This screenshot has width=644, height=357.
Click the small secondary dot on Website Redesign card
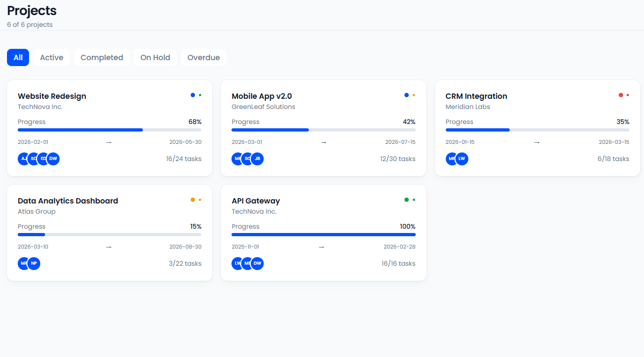[x=199, y=95]
